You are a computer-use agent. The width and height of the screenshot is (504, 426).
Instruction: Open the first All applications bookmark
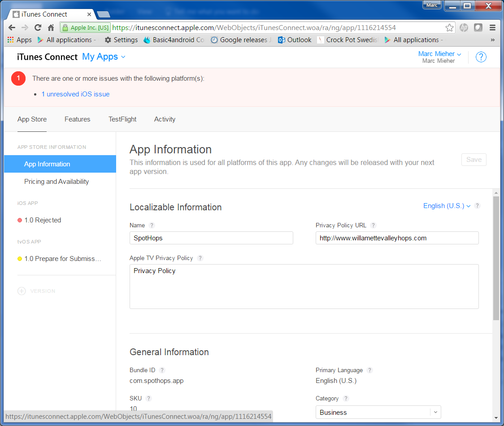(67, 40)
